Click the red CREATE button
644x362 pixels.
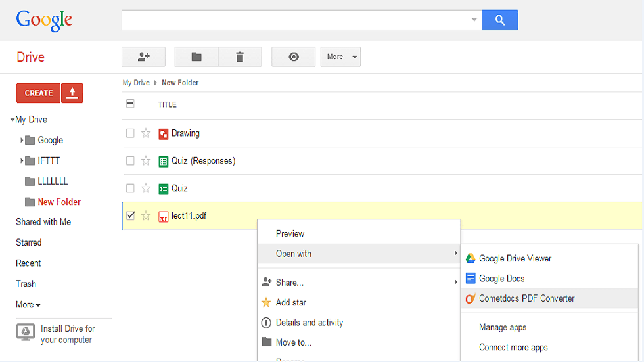pyautogui.click(x=39, y=93)
